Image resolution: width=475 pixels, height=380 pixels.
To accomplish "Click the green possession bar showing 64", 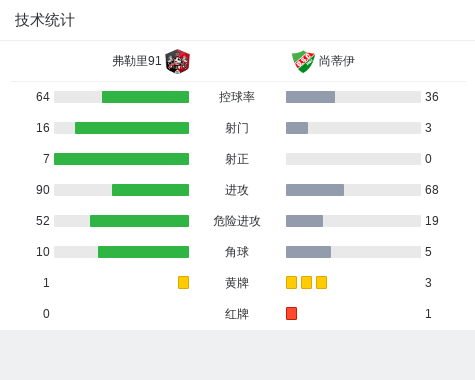I will click(x=145, y=97).
